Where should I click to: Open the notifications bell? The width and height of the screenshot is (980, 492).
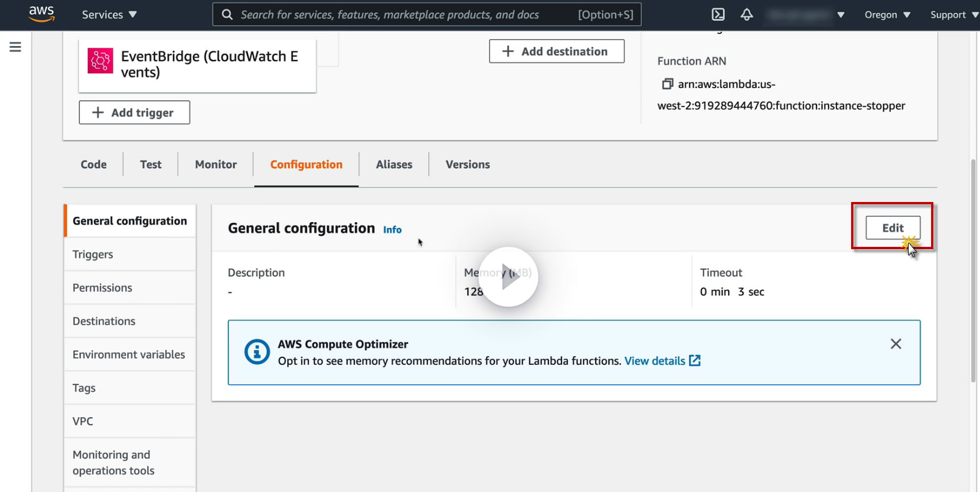(x=746, y=14)
